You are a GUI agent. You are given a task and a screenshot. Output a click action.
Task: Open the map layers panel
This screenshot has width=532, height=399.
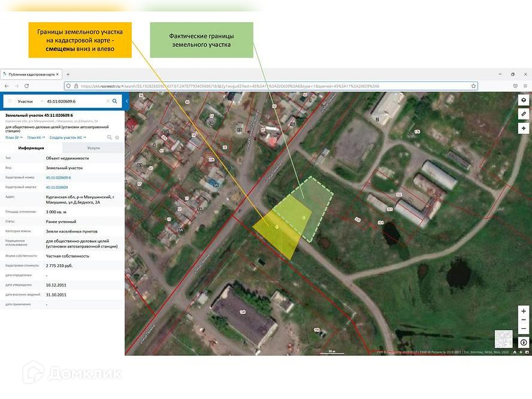[524, 100]
